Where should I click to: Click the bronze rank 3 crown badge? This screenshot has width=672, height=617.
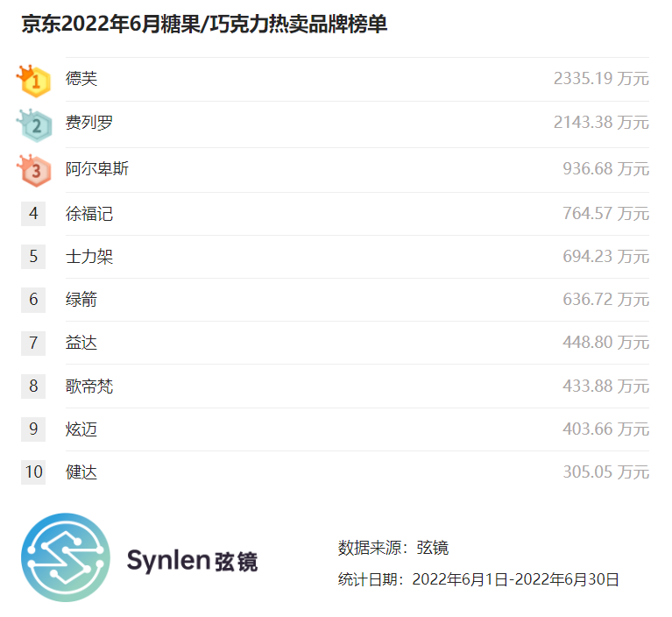tap(34, 170)
